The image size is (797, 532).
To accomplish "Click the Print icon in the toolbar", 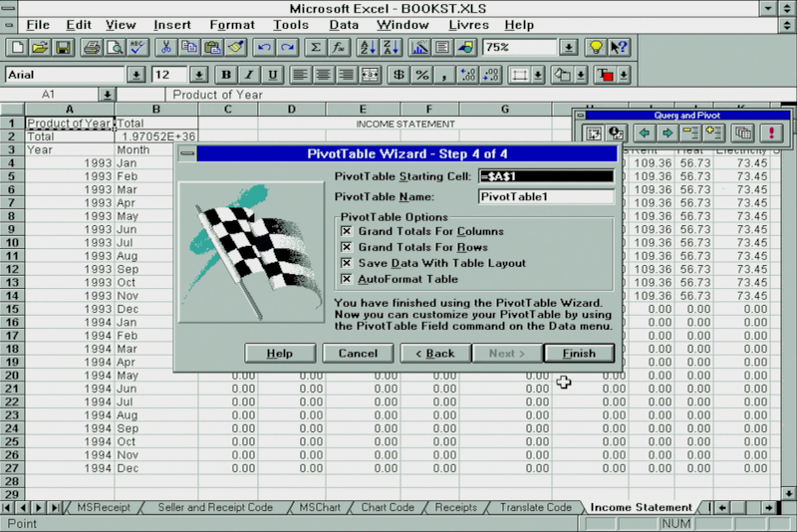I will [x=91, y=47].
